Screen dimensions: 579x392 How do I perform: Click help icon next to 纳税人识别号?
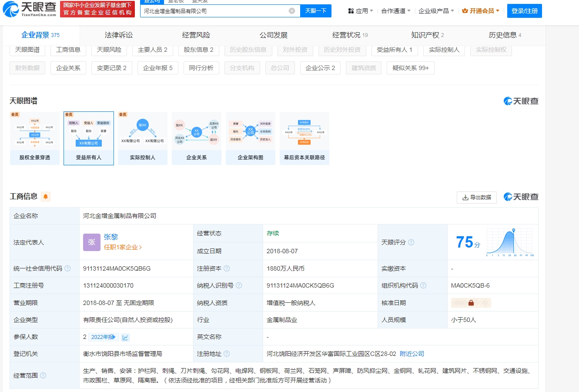click(239, 285)
